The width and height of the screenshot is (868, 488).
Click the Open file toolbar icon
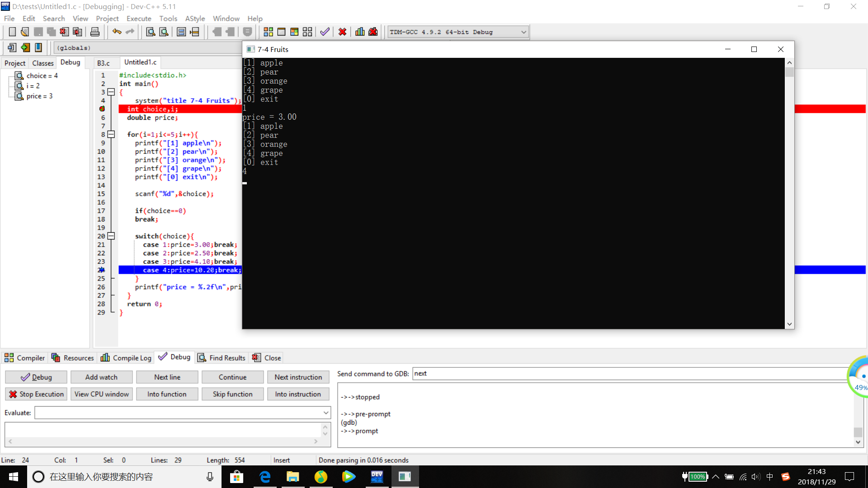point(25,32)
